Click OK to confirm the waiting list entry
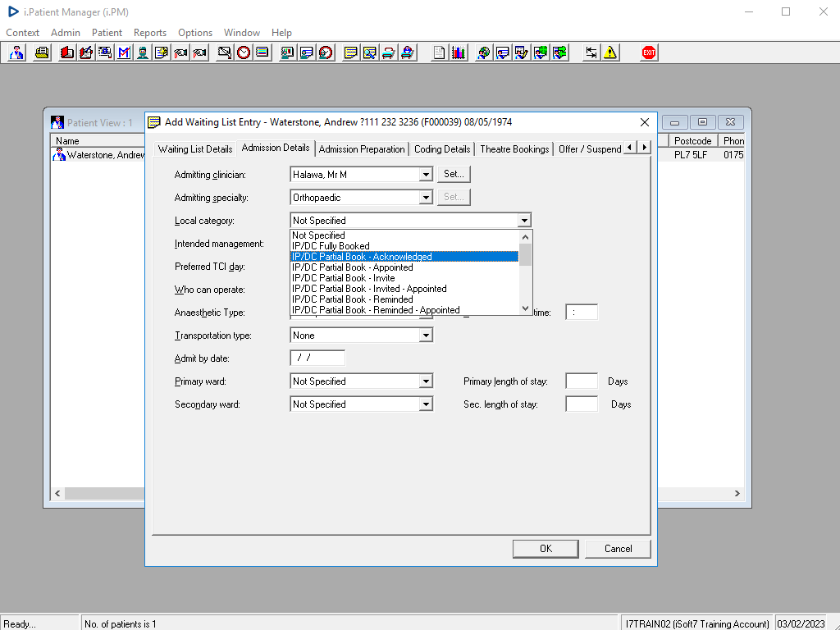Viewport: 840px width, 630px height. (546, 549)
